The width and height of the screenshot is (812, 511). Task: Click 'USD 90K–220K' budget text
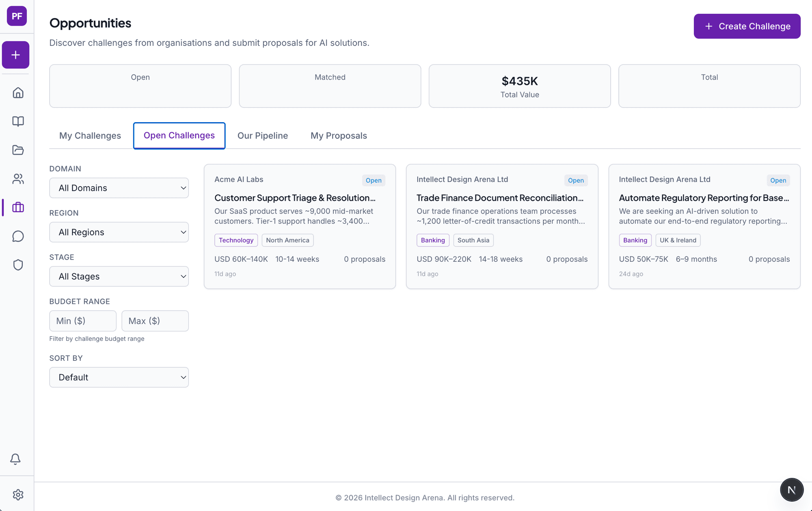tap(444, 259)
